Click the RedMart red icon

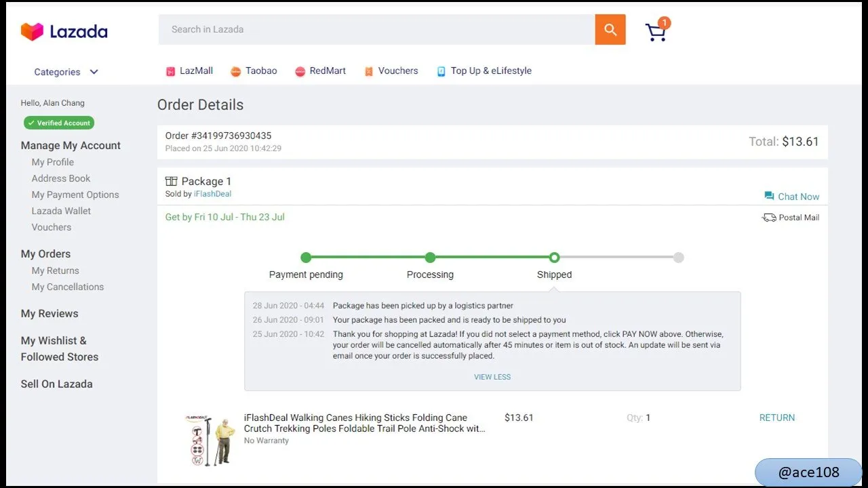[x=300, y=71]
